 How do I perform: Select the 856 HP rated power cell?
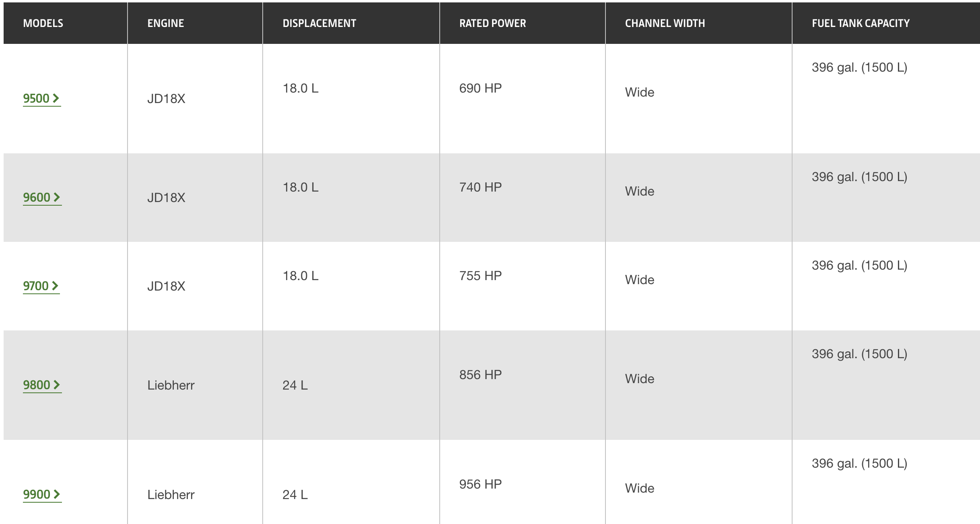[x=480, y=375]
